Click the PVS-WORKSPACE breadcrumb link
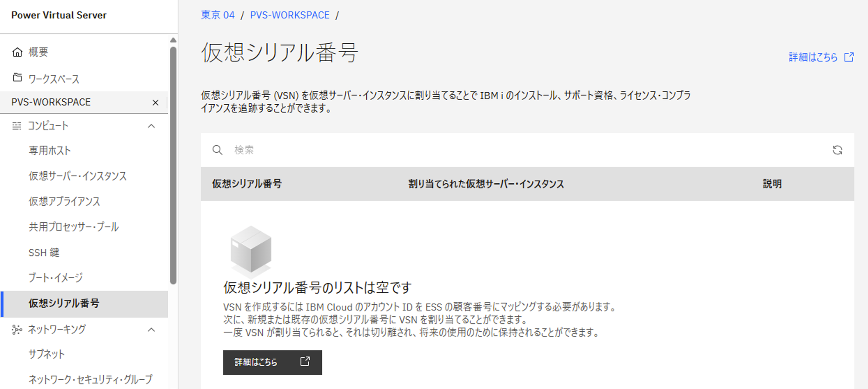This screenshot has height=389, width=868. tap(290, 15)
